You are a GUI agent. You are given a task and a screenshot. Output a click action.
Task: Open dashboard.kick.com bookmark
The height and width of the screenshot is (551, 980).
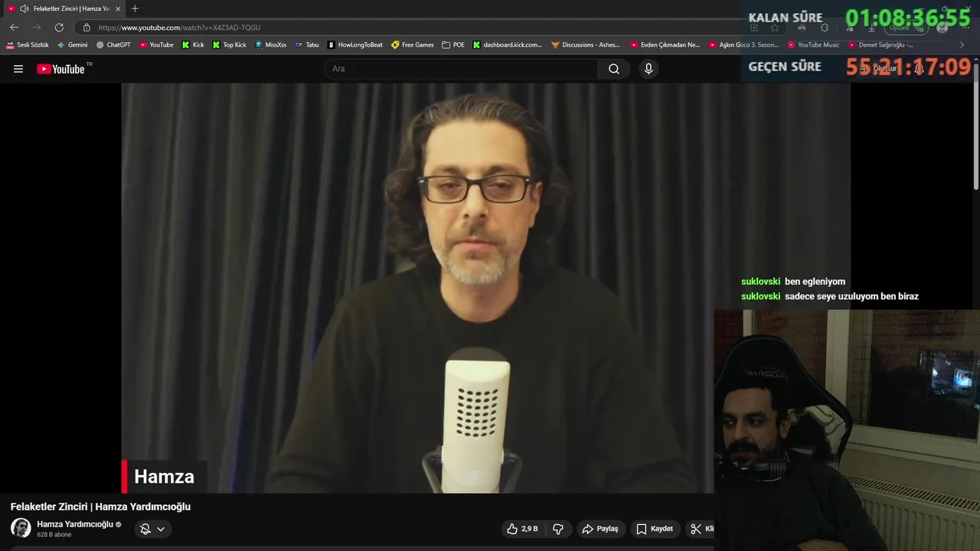click(507, 45)
